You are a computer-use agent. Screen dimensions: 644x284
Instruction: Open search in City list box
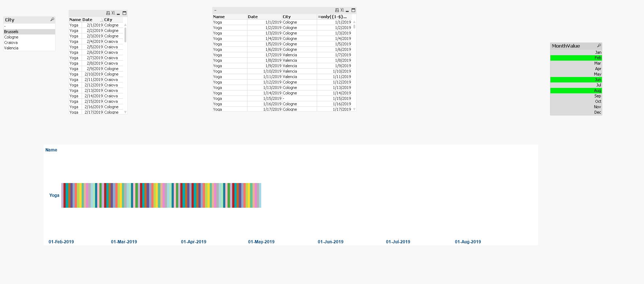click(x=52, y=20)
